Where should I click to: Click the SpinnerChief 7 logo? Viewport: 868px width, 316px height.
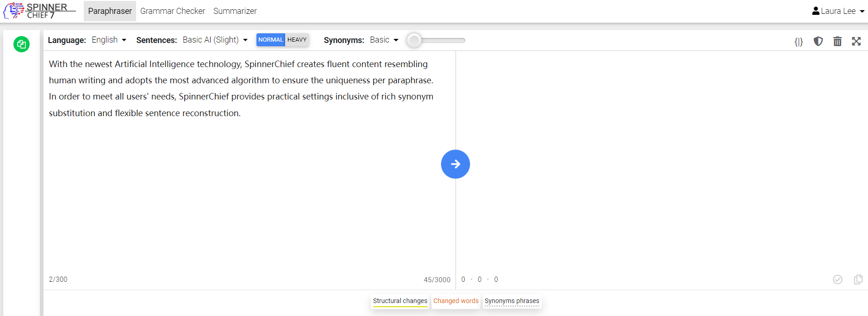[39, 11]
